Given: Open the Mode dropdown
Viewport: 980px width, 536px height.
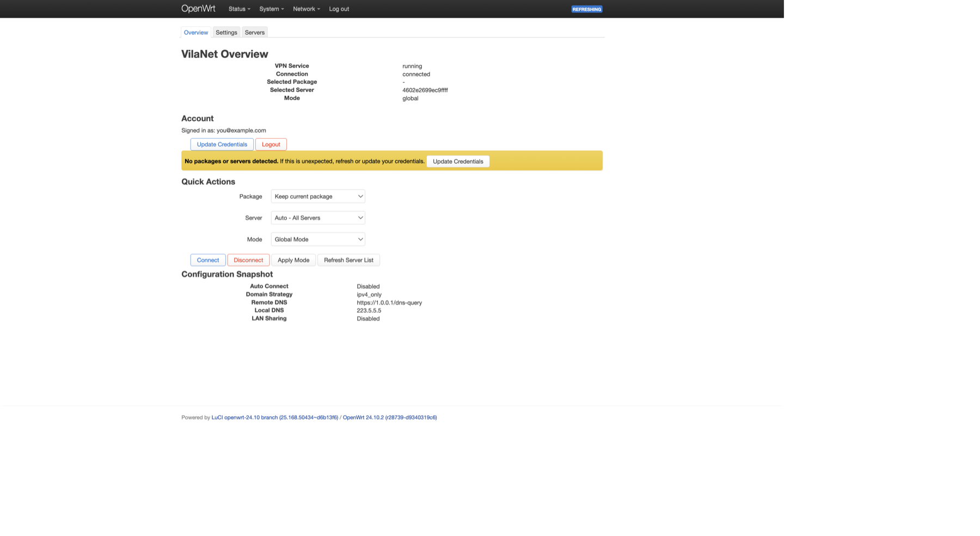Looking at the screenshot, I should point(318,239).
